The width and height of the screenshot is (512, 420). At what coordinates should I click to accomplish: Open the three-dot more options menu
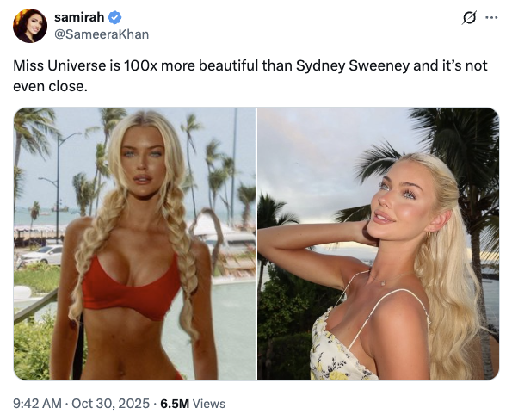491,17
